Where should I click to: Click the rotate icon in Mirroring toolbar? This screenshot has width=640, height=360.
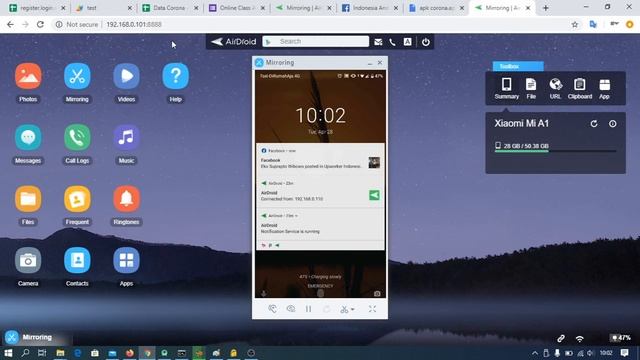[x=327, y=309]
